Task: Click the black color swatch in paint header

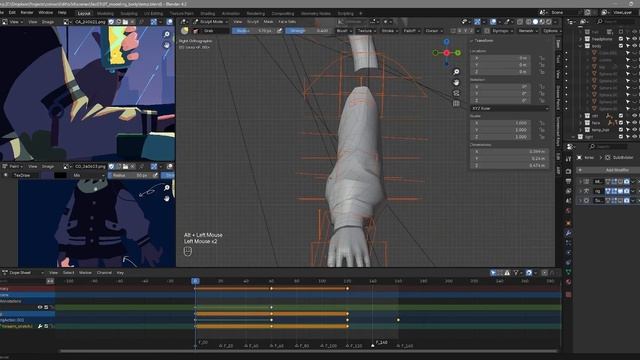Action: (60, 175)
